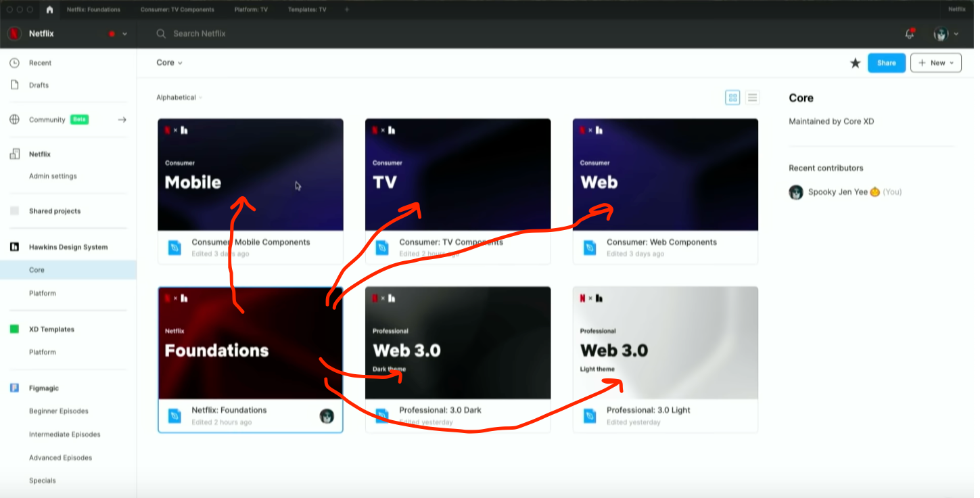Click the clock icon beside Recent

pos(14,63)
